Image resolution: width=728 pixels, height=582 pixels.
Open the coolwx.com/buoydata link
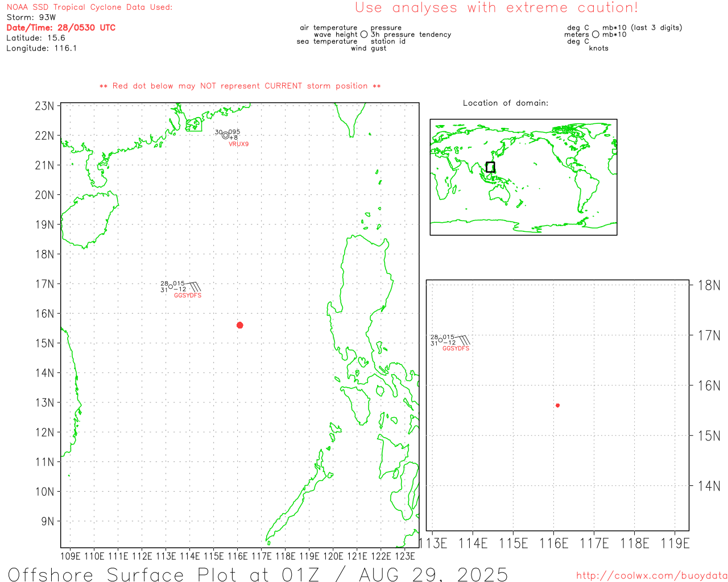(652, 576)
